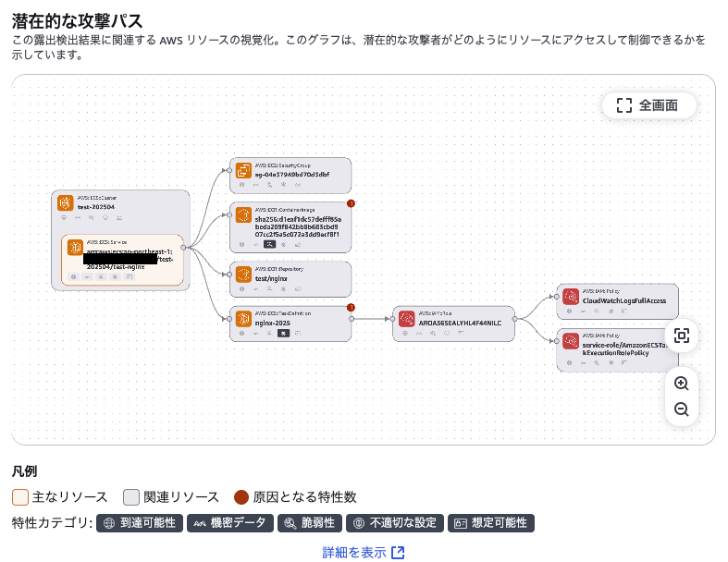Click the reachability globe icon in sg-04a37949bd70d3dbf node
The image size is (728, 562).
[x=241, y=185]
